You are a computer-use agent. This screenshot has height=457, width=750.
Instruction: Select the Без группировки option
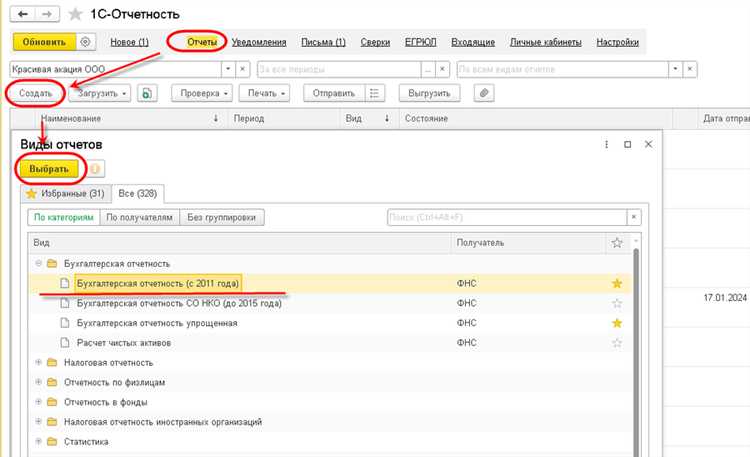pos(221,217)
